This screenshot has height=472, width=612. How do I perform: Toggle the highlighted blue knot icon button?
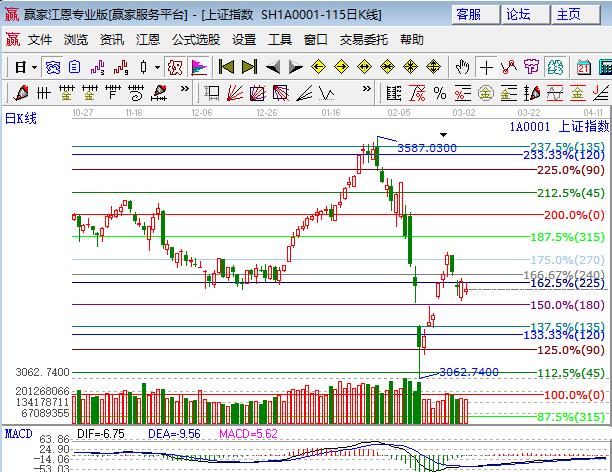tap(53, 67)
